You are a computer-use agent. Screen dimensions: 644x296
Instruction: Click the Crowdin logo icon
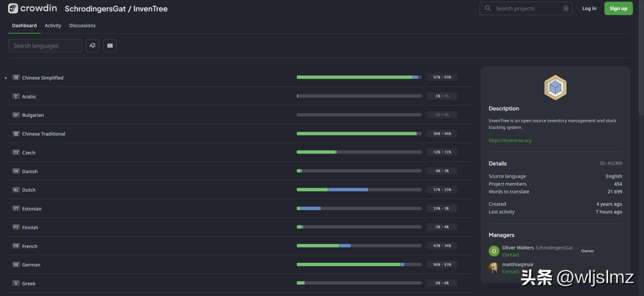(13, 8)
